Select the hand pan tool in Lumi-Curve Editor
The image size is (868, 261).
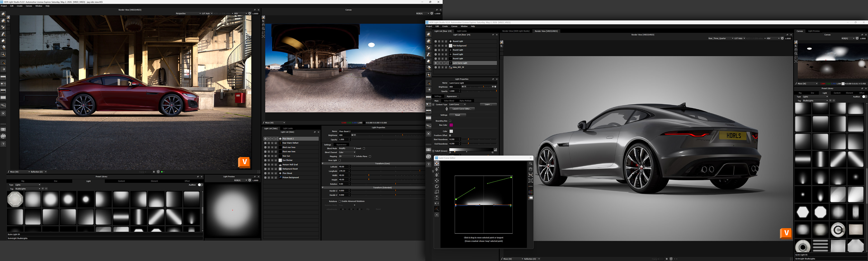[531, 169]
